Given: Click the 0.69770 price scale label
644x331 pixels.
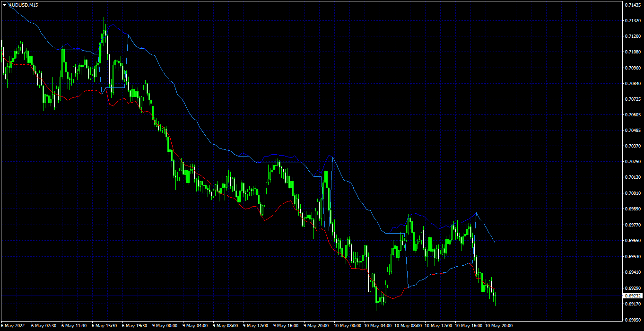Looking at the screenshot, I should pos(633,225).
